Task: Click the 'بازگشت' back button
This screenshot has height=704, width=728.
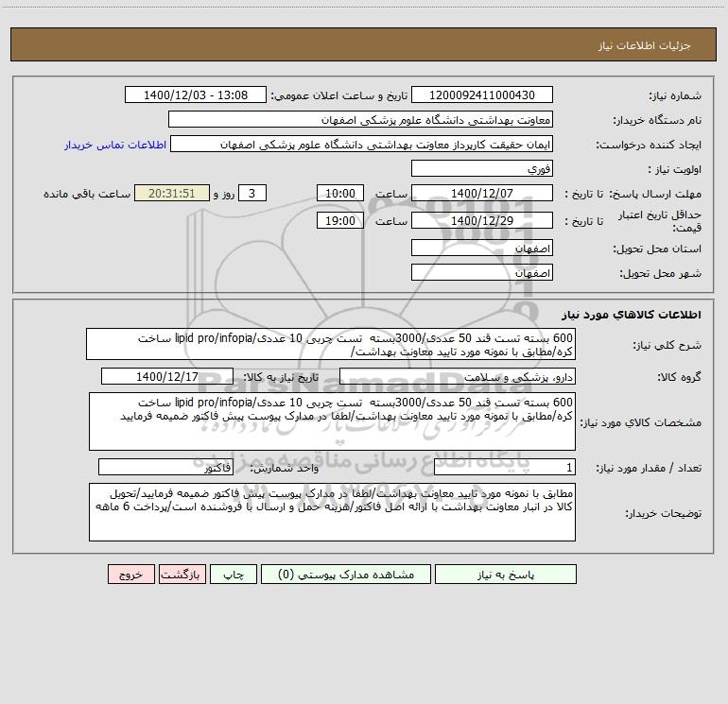Action: pos(182,575)
